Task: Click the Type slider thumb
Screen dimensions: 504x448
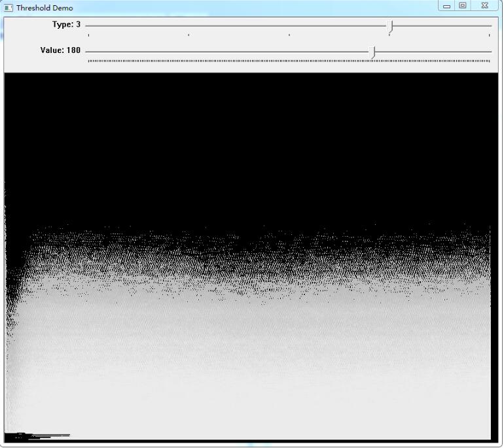Action: (391, 27)
